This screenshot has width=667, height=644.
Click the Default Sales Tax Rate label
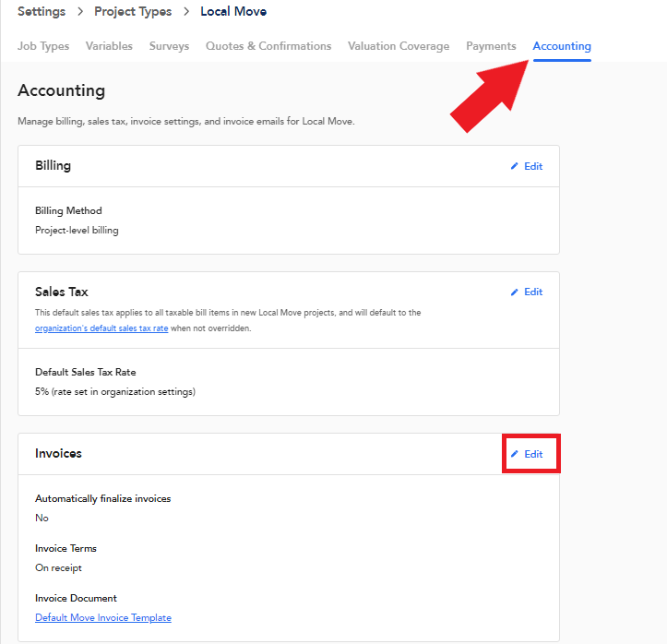[86, 372]
